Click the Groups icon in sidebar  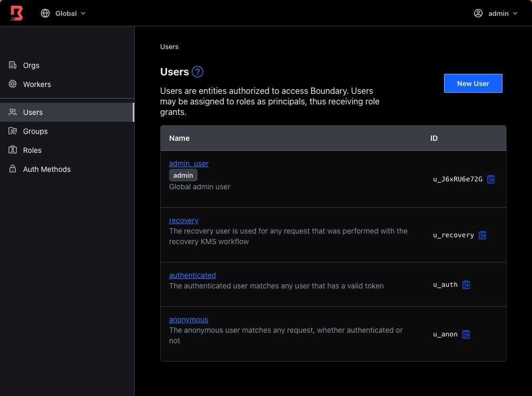point(13,131)
